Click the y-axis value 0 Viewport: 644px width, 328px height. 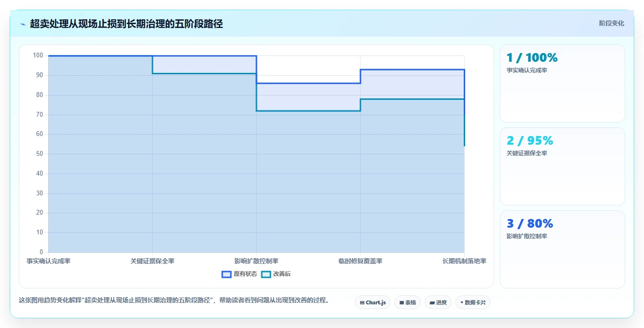[41, 252]
